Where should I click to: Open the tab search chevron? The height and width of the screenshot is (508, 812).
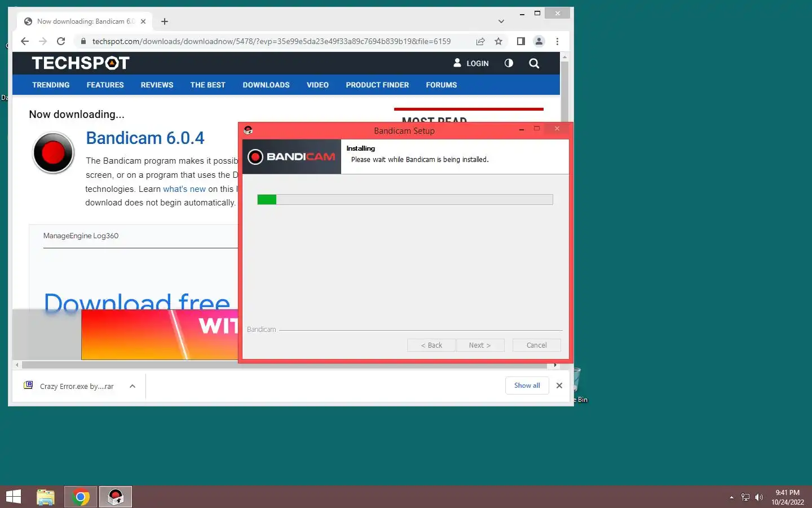tap(501, 21)
